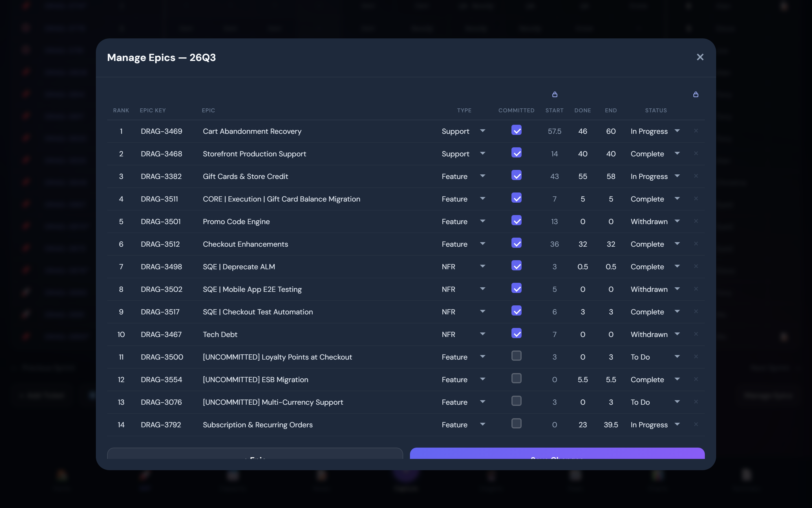Remove the Checkout Enhancements epic
The height and width of the screenshot is (508, 812).
pyautogui.click(x=696, y=244)
